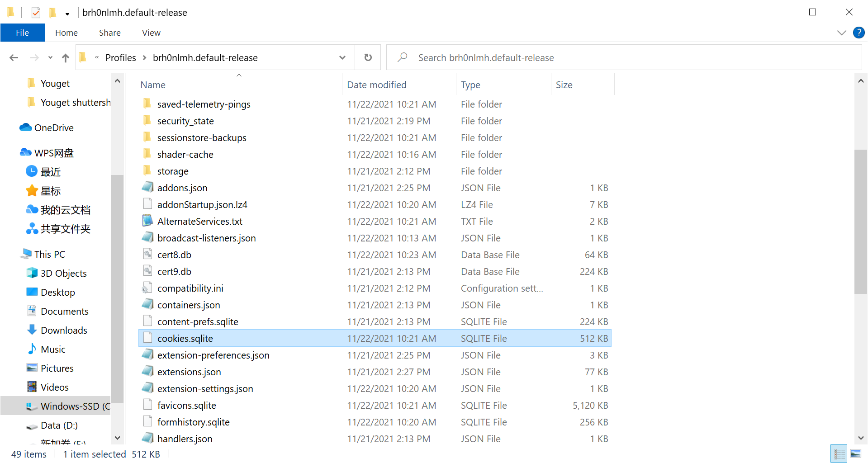
Task: Open WPS网盘 in the navigation pane
Action: [x=54, y=153]
